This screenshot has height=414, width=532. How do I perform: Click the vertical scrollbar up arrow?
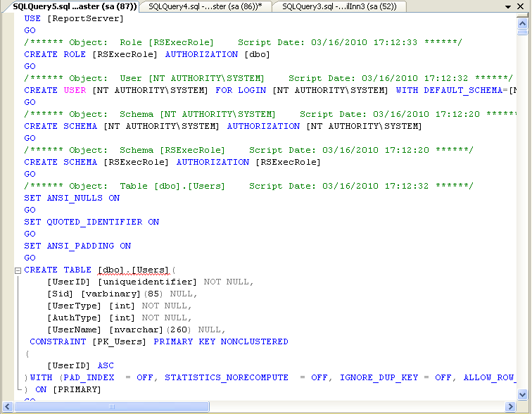pyautogui.click(x=522, y=23)
